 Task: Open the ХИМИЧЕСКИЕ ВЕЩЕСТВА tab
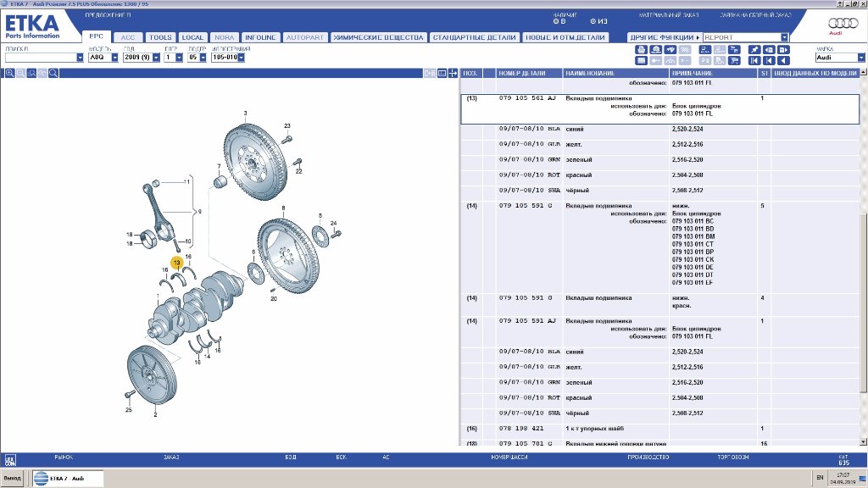click(x=378, y=37)
